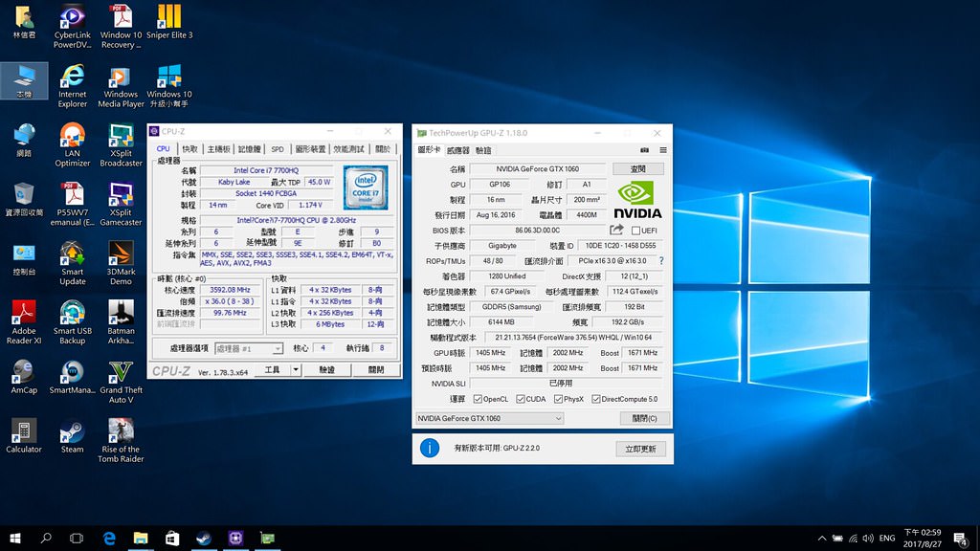
Task: Open the Windows Start menu
Action: click(x=15, y=538)
